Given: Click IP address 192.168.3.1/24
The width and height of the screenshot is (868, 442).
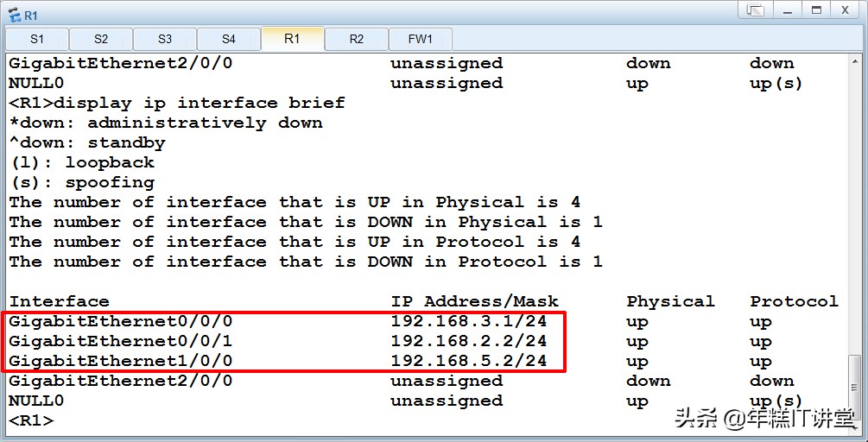Looking at the screenshot, I should point(469,321).
